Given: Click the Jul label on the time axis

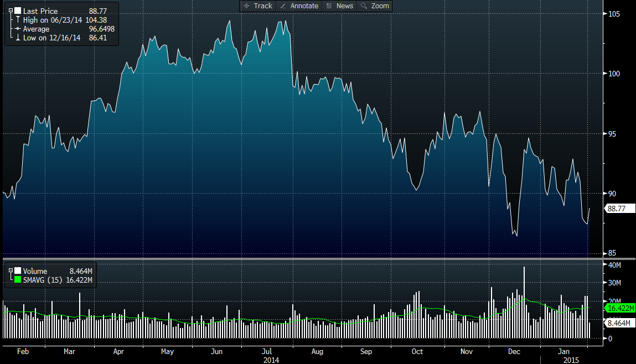Looking at the screenshot, I should [x=267, y=351].
